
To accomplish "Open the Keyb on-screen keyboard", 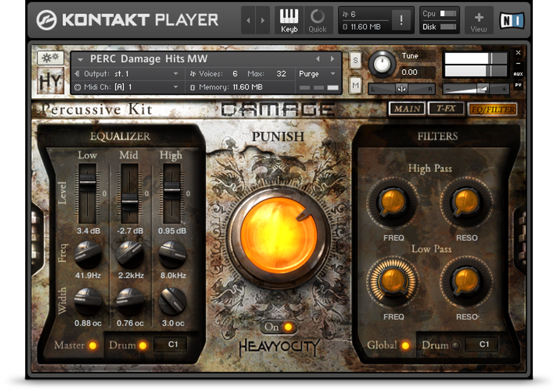I will click(289, 20).
